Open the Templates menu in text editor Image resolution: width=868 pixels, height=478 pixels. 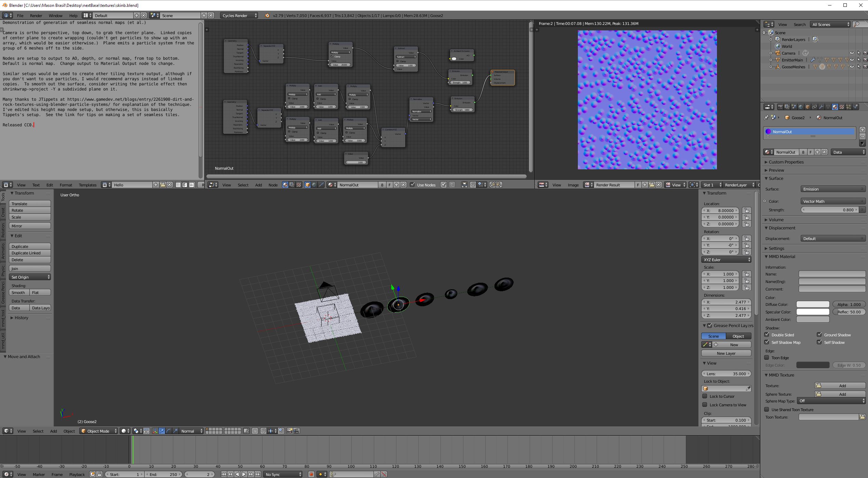(87, 185)
